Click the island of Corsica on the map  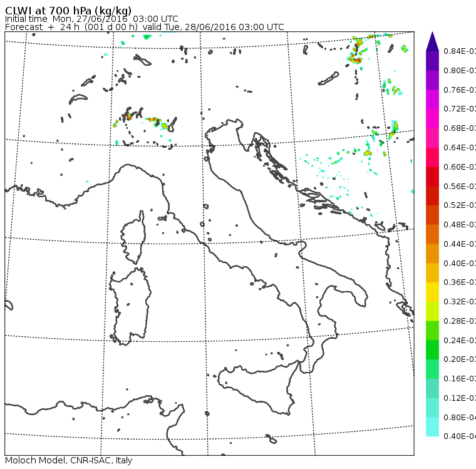(134, 239)
